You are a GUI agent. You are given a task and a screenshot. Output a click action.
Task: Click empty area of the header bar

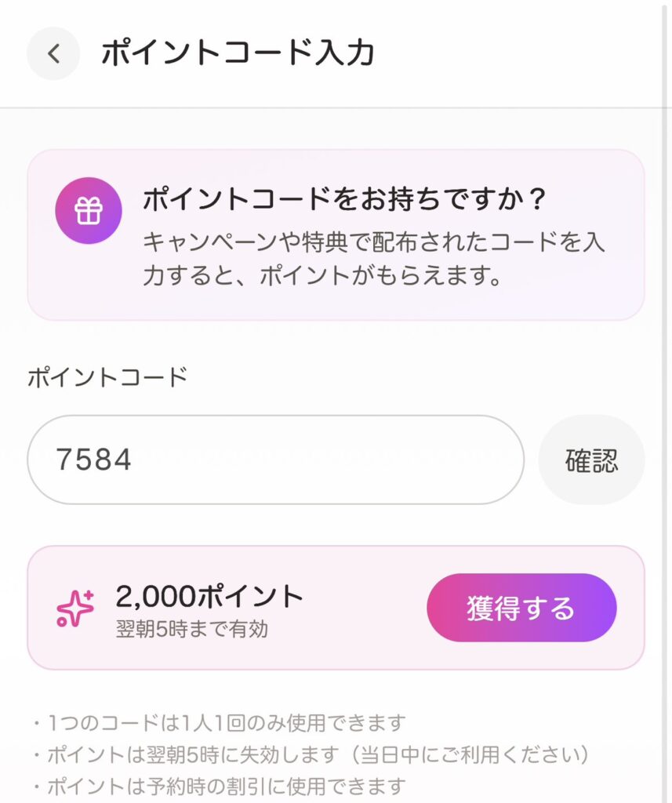518,53
